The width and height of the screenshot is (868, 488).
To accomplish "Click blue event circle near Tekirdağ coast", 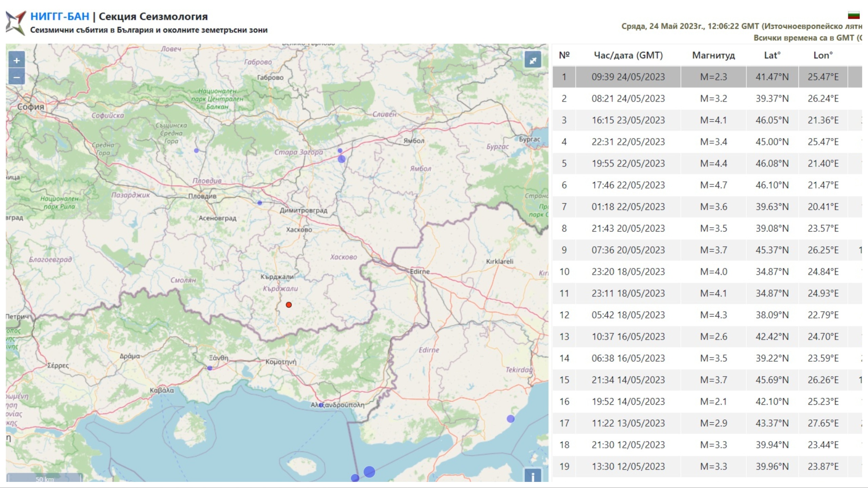I will 511,419.
